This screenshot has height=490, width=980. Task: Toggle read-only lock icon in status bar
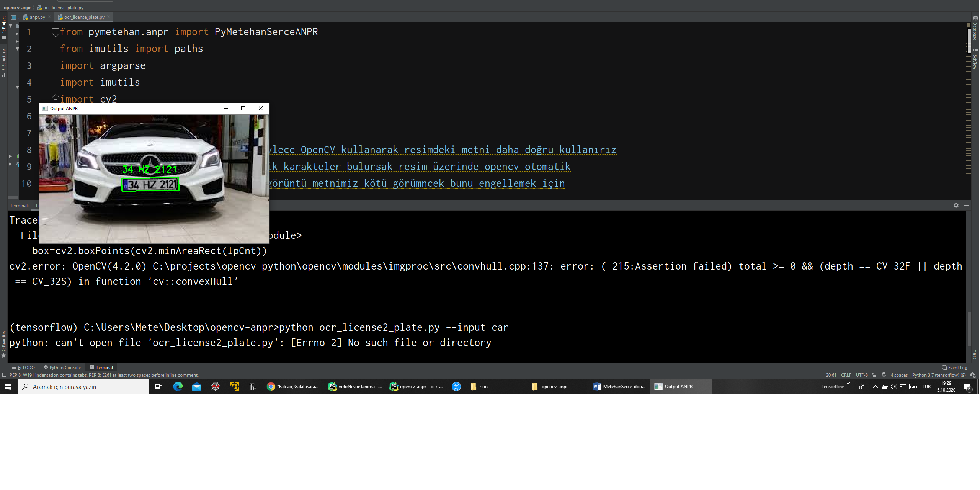[874, 375]
